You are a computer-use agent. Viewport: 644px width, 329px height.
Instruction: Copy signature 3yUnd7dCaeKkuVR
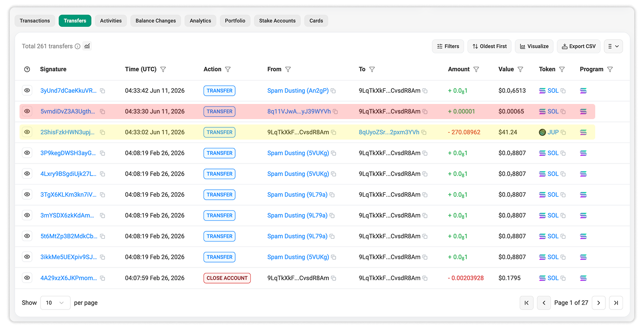(x=102, y=91)
